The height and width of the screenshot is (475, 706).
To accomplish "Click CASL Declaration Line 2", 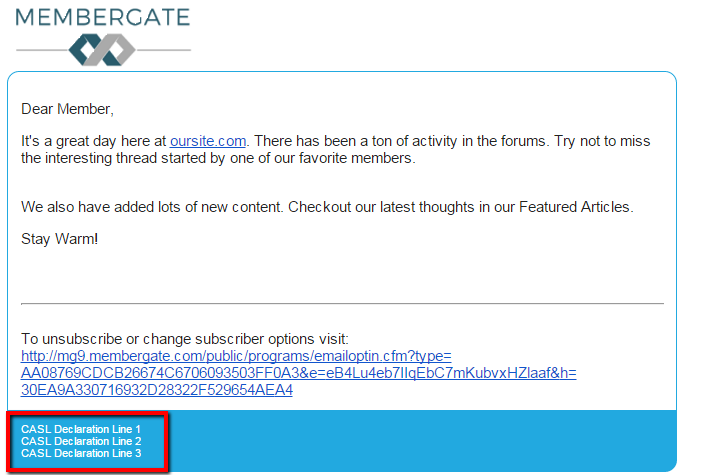I will [81, 441].
